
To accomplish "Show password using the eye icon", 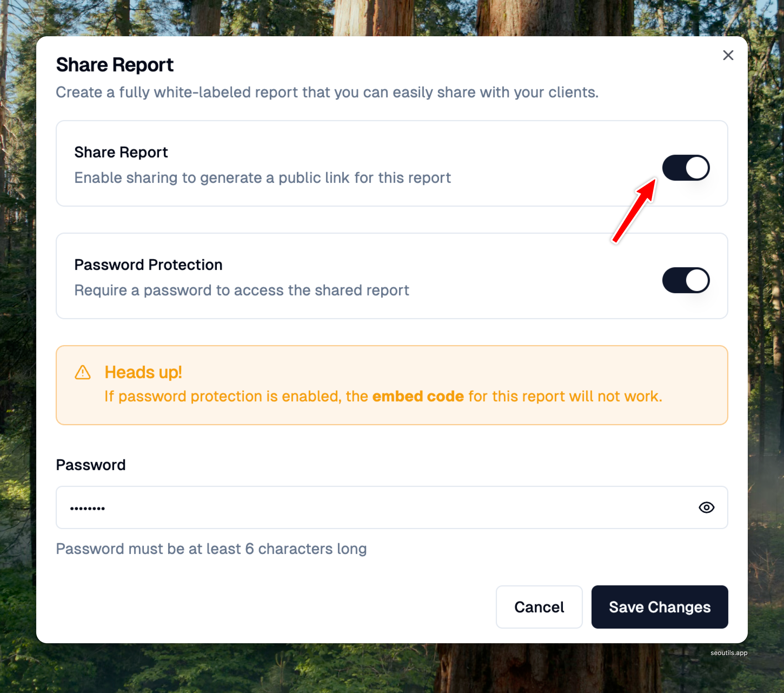I will pyautogui.click(x=706, y=507).
